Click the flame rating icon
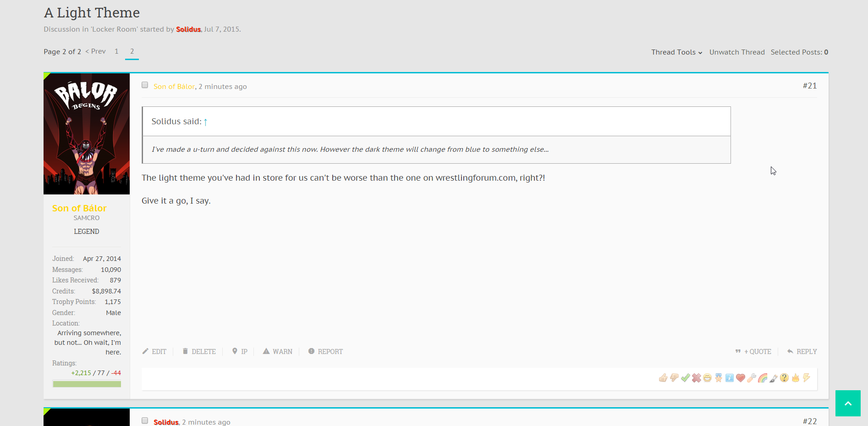This screenshot has height=426, width=868. [796, 378]
